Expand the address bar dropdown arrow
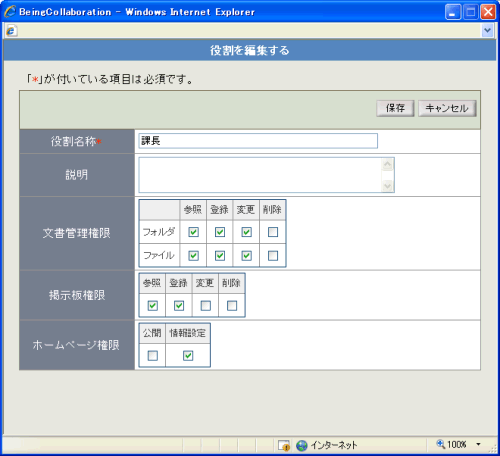 487,31
